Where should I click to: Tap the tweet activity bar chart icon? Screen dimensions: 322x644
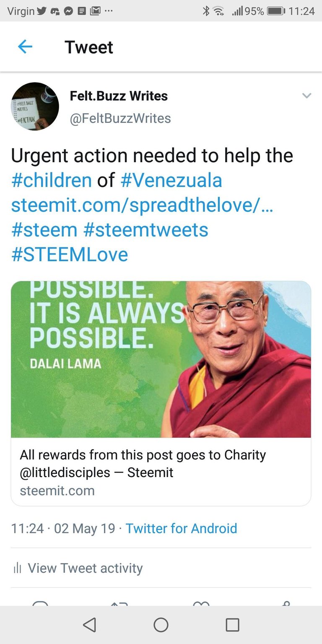coord(17,568)
